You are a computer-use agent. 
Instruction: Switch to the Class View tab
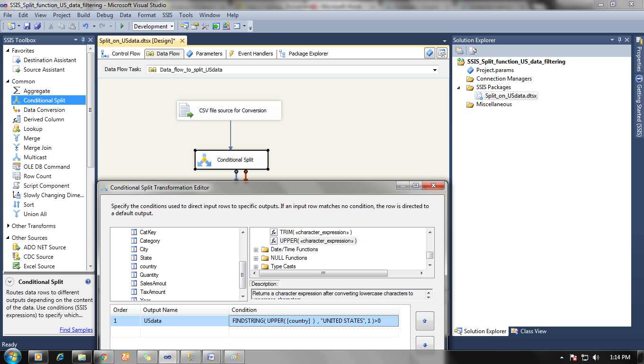[529, 331]
